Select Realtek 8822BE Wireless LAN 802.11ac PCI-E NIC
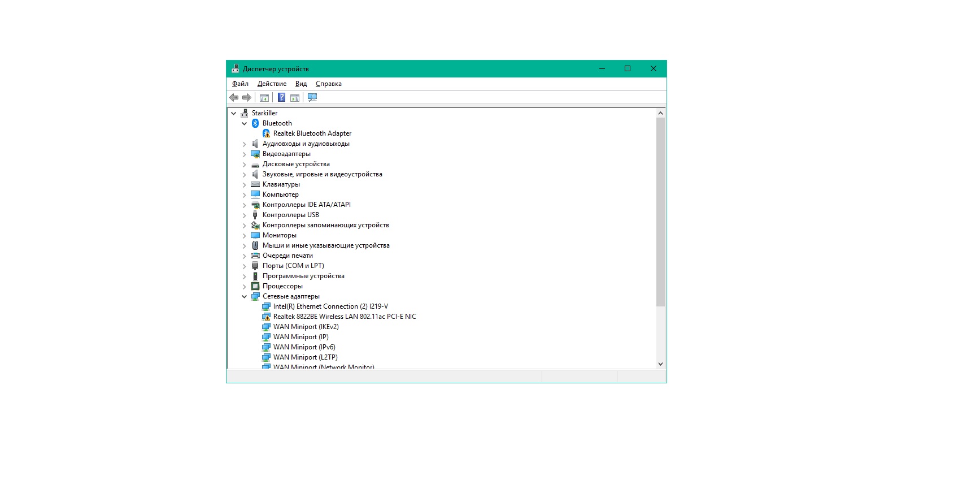Viewport: 980px width, 493px height. (x=345, y=317)
